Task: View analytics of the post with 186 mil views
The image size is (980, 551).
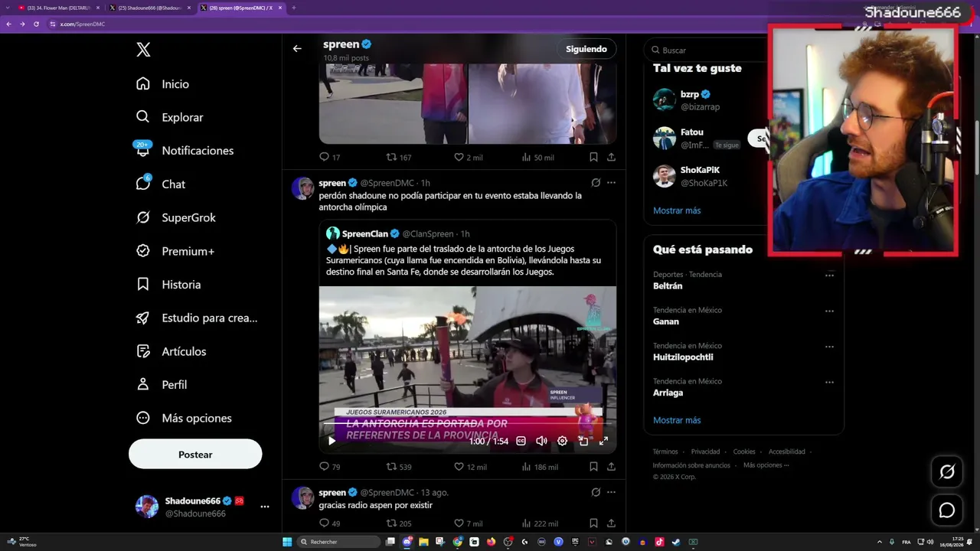Action: pyautogui.click(x=539, y=466)
